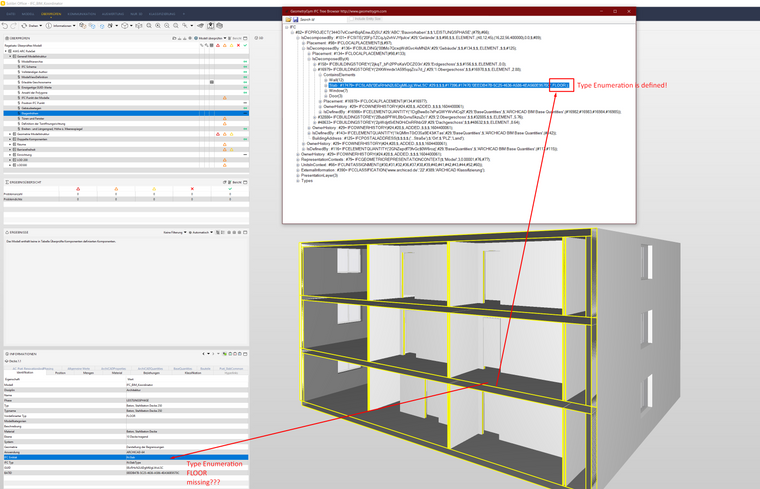This screenshot has height=489, width=760.
Task: Filter by yellow low severity icon
Action: (x=232, y=45)
